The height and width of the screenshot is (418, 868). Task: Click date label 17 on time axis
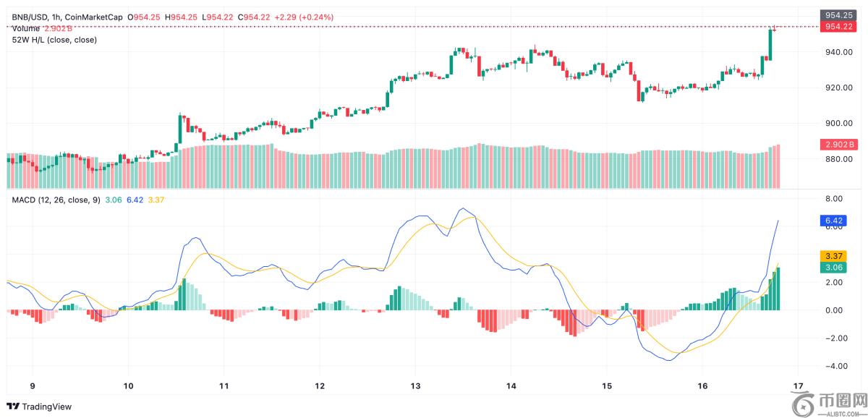[x=799, y=385]
